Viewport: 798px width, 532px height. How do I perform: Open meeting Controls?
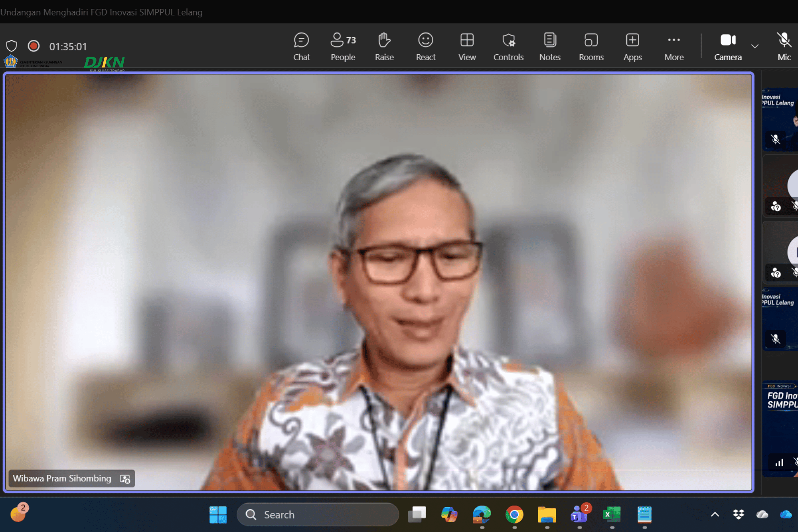tap(508, 47)
